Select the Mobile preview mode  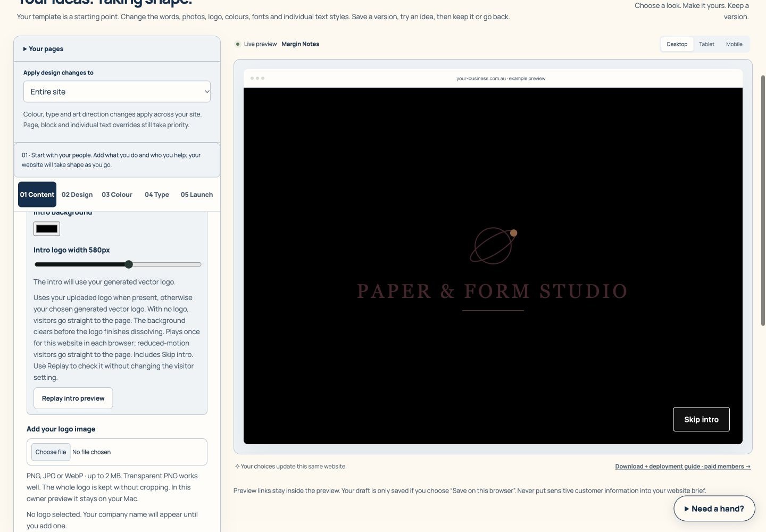(x=734, y=44)
